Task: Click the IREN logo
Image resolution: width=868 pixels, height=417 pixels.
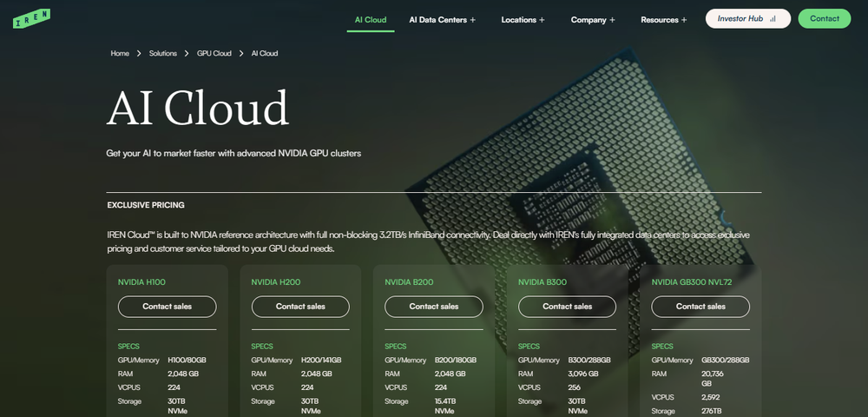Action: click(31, 19)
